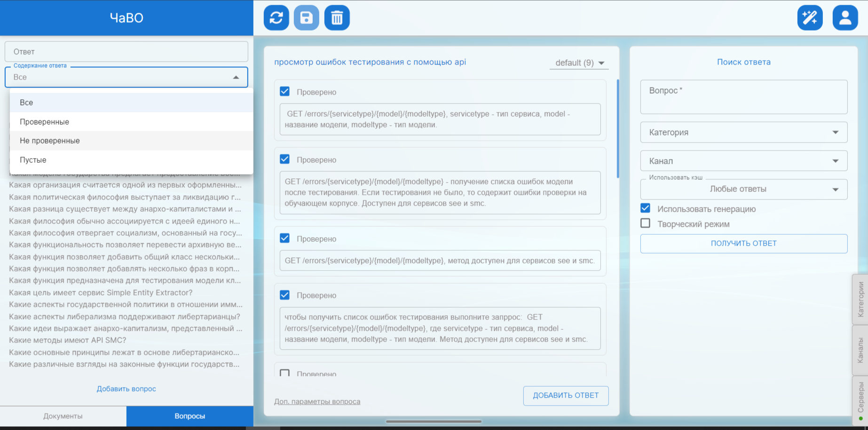Open the magic wand generation tool
Image resolution: width=868 pixels, height=430 pixels.
[x=810, y=18]
